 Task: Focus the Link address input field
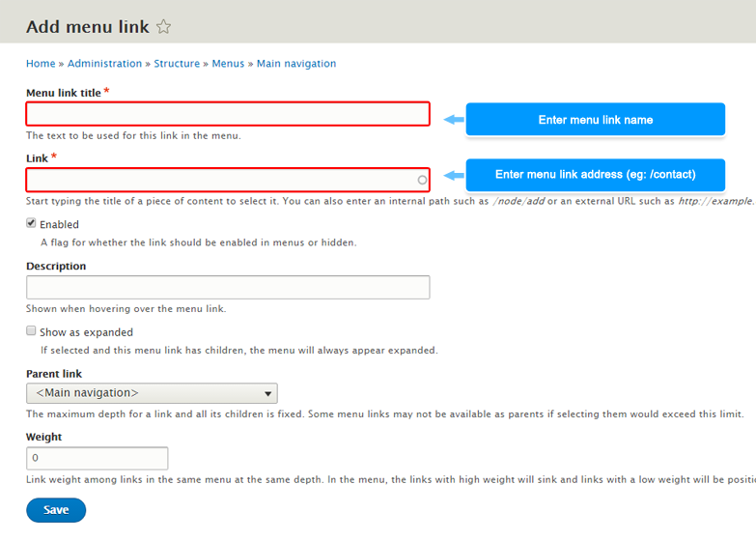click(228, 180)
